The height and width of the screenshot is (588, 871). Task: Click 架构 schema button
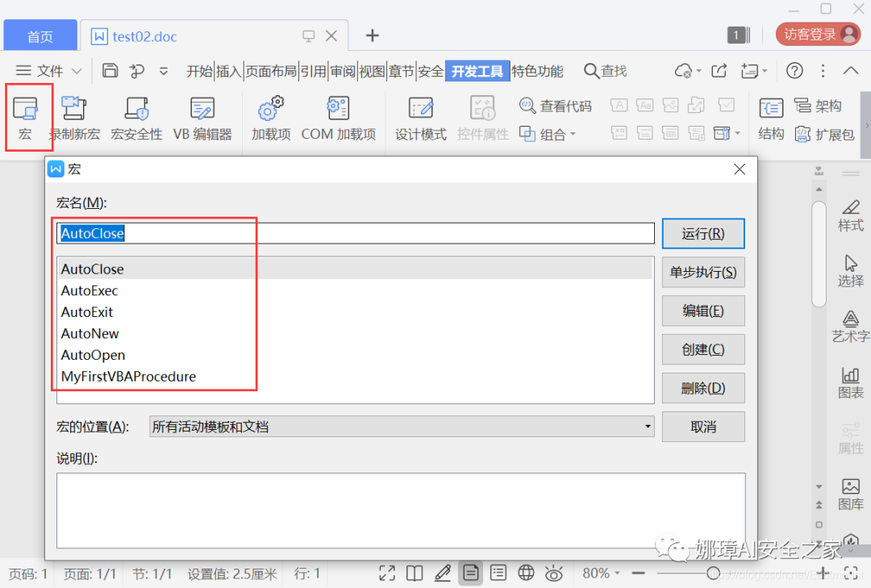818,106
